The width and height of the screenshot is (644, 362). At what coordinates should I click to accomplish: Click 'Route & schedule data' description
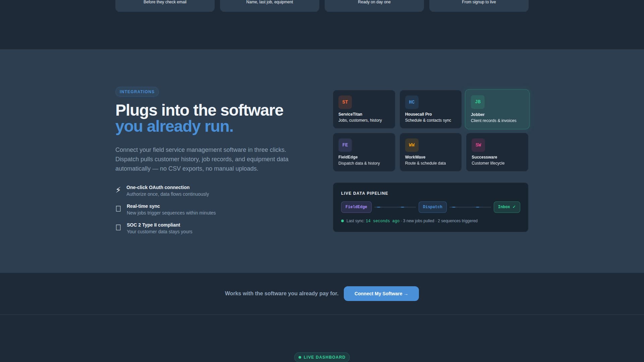click(425, 163)
